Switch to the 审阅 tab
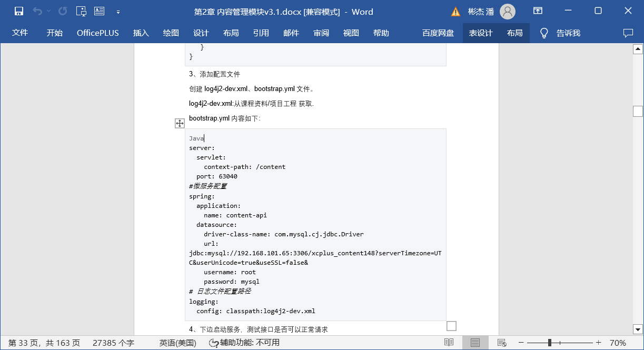Image resolution: width=644 pixels, height=350 pixels. pos(321,33)
